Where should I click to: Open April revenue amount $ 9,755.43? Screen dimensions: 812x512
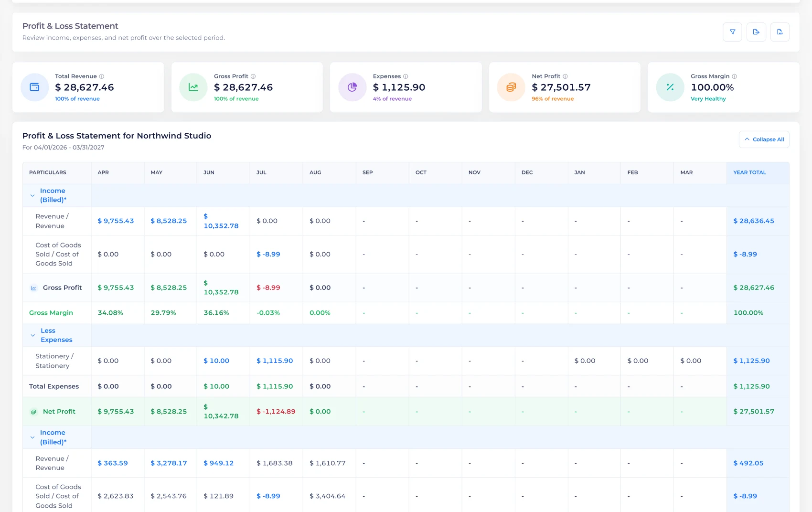(x=116, y=221)
